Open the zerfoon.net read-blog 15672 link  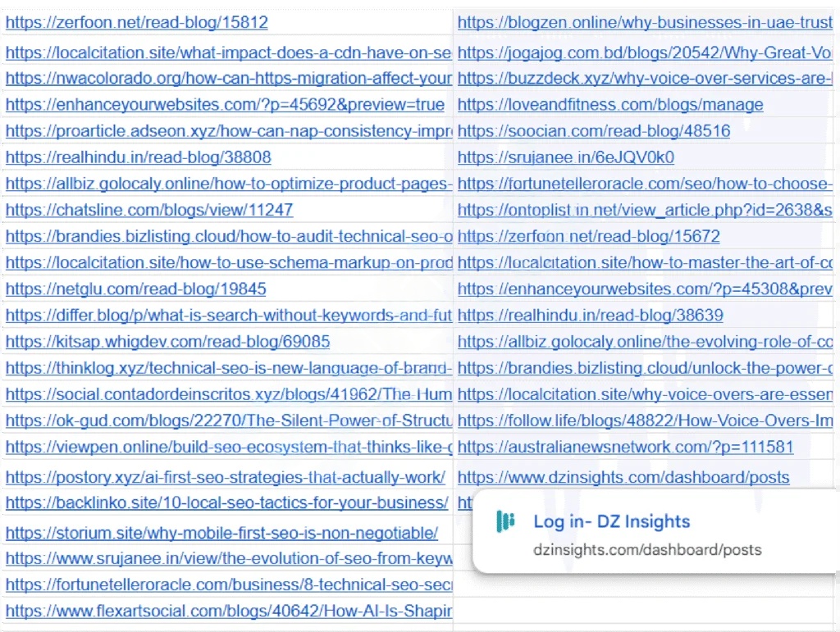[x=591, y=236]
